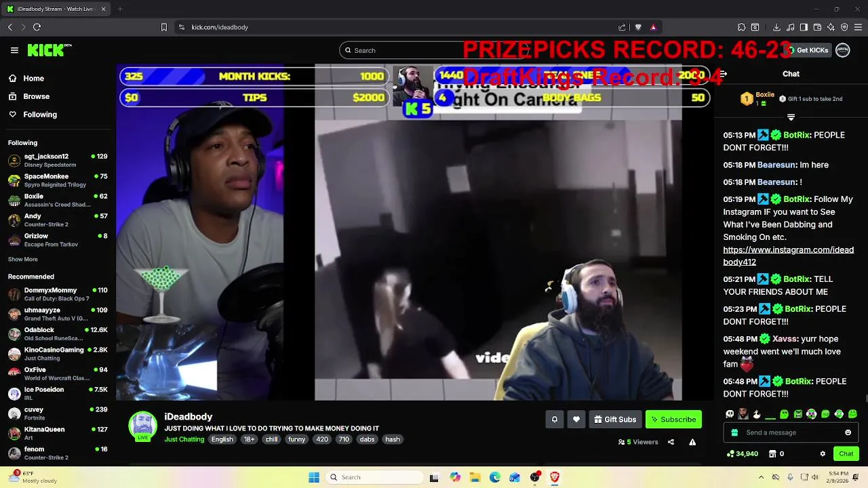Share the stream via share icon

[671, 442]
